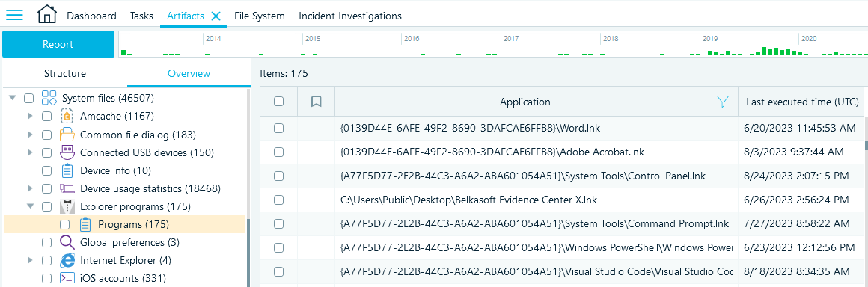868x287 pixels.
Task: Tick the select-all checkbox in table header
Action: click(278, 101)
